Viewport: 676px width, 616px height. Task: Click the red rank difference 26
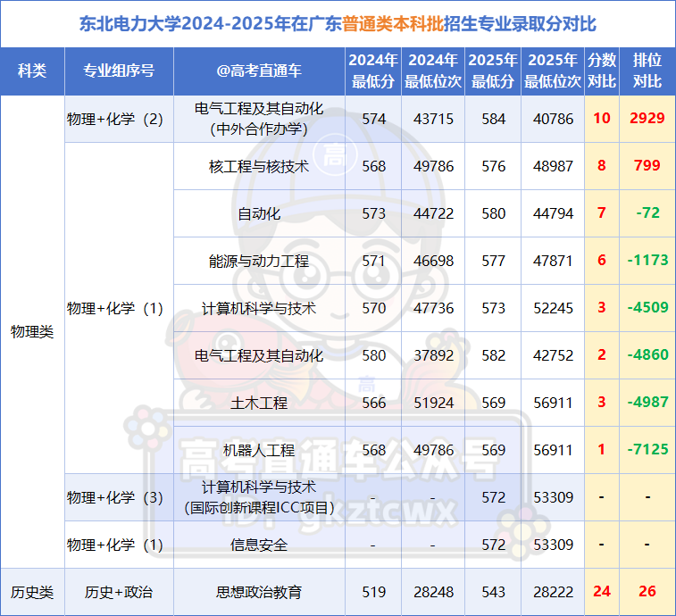click(x=647, y=591)
